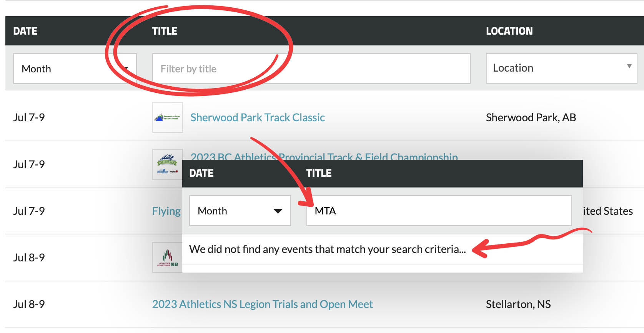Click the no matching events message

point(327,249)
